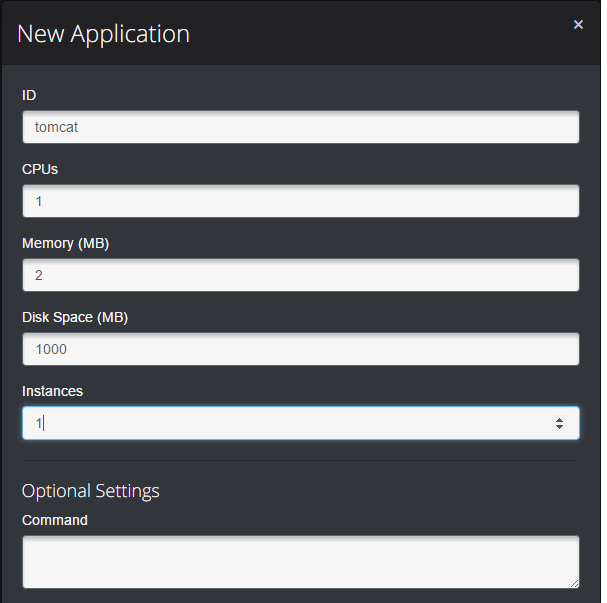Click the Command label

[55, 520]
